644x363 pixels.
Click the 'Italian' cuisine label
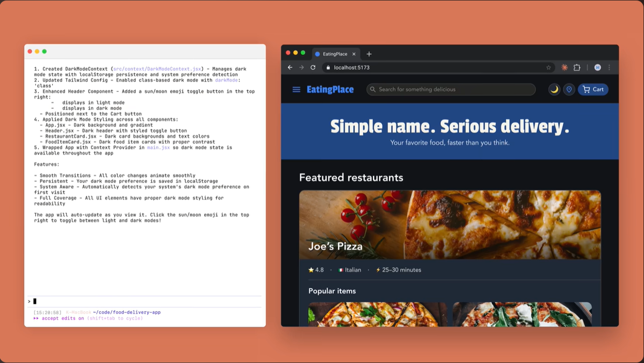(x=350, y=270)
